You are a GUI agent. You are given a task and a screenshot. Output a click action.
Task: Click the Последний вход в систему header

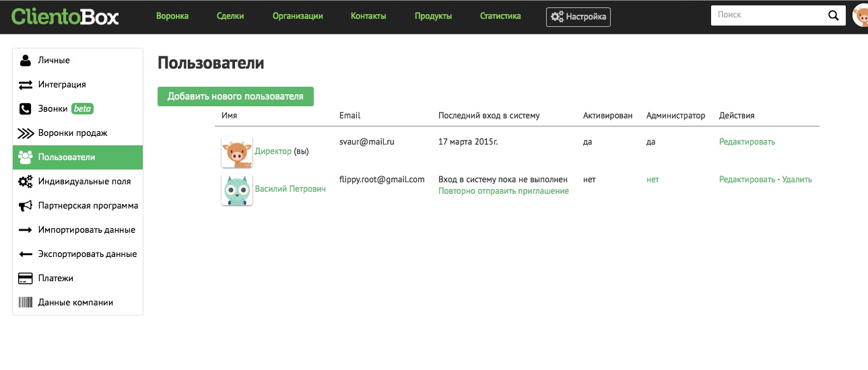tap(489, 116)
